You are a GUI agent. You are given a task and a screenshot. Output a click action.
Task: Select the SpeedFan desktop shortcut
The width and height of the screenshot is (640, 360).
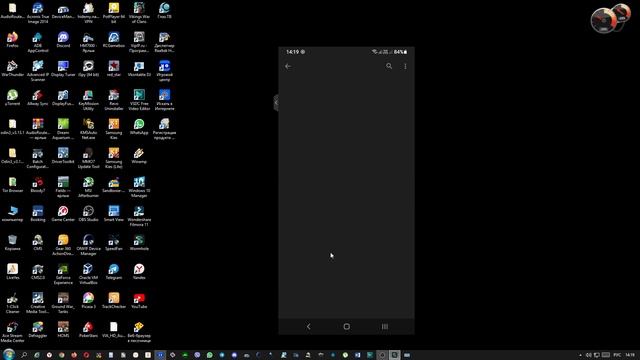(114, 243)
